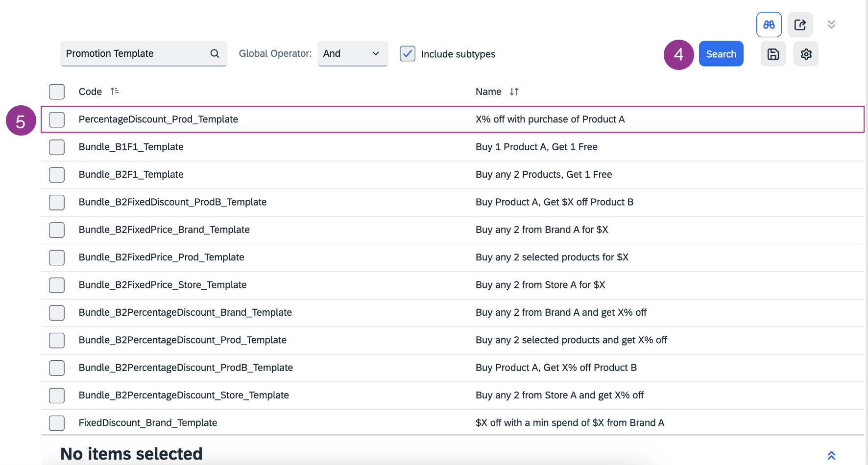The height and width of the screenshot is (465, 868).
Task: Click the Name column header label
Action: [488, 92]
